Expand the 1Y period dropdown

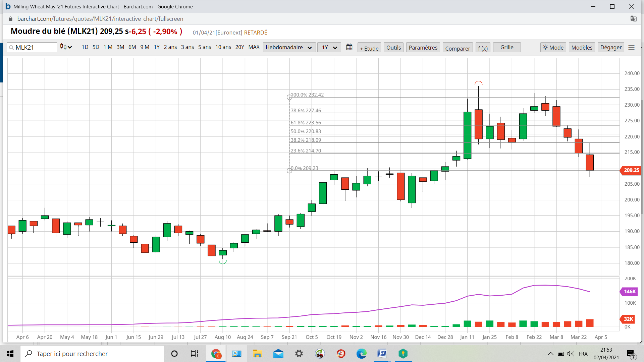pos(329,47)
